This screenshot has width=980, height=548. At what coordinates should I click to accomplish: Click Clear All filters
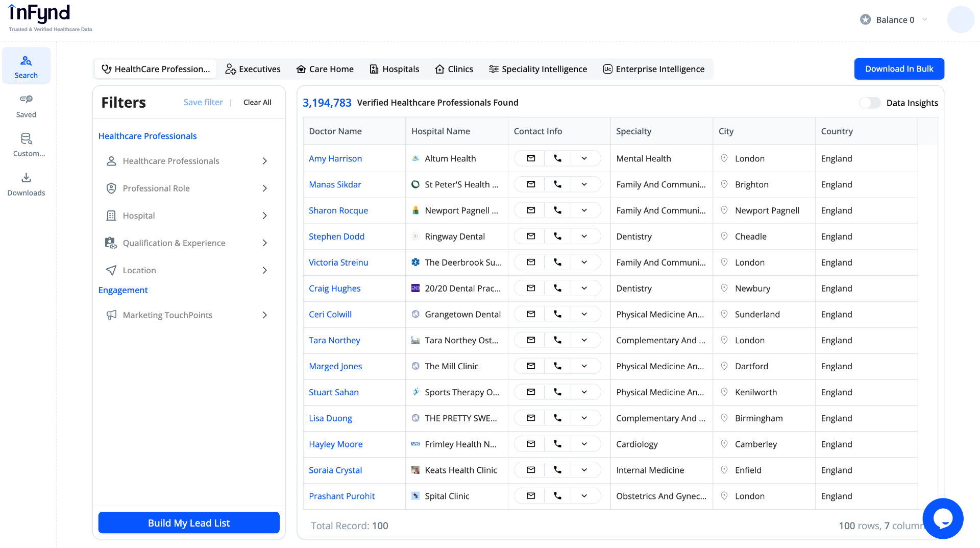pos(257,102)
